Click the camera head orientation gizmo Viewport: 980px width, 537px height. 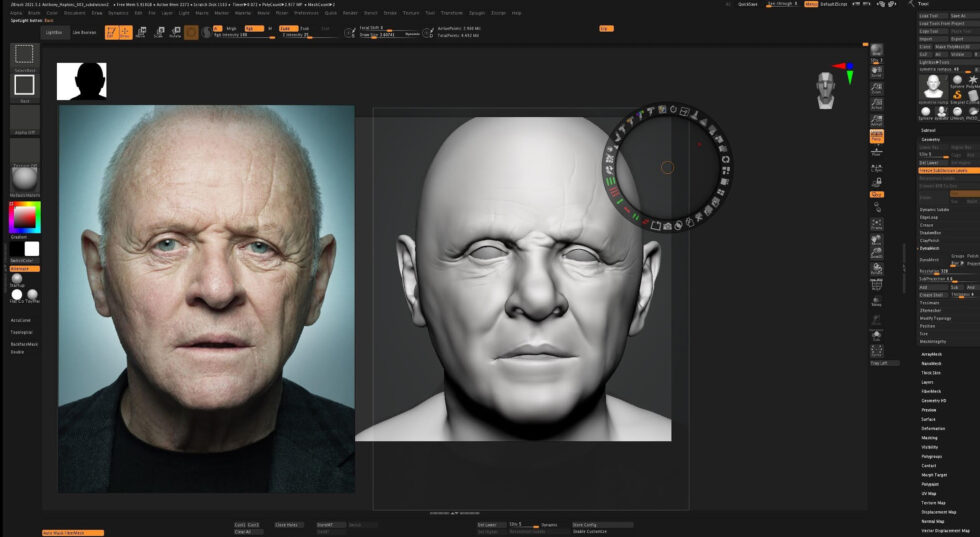(827, 88)
